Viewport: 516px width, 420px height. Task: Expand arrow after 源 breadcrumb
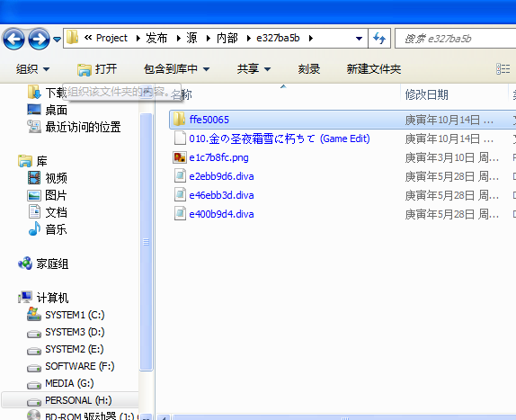208,39
